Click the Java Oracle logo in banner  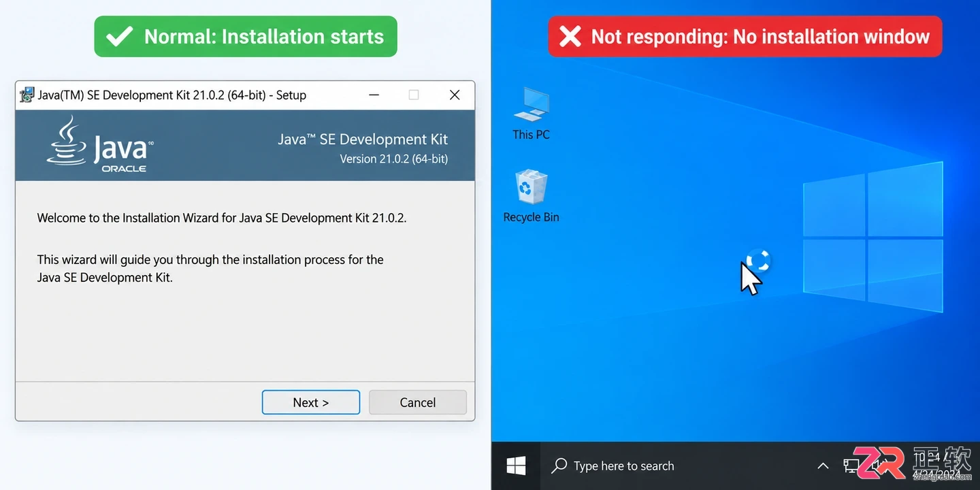(x=100, y=144)
